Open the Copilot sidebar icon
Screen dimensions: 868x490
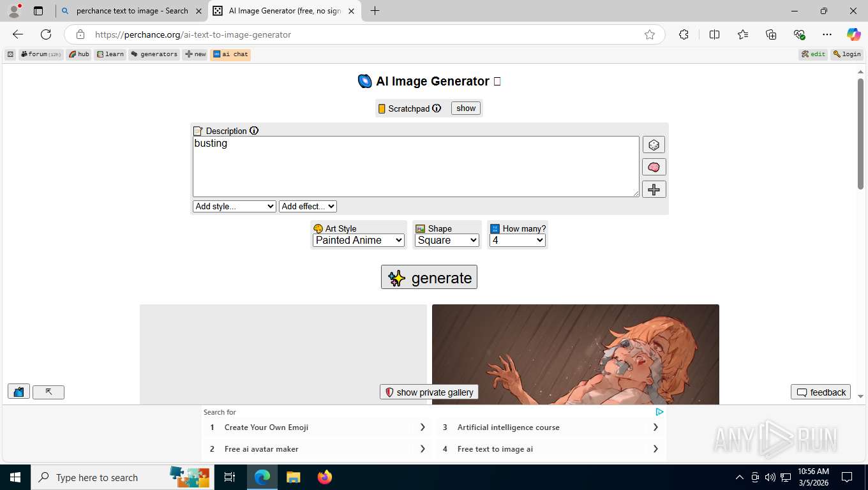(854, 34)
